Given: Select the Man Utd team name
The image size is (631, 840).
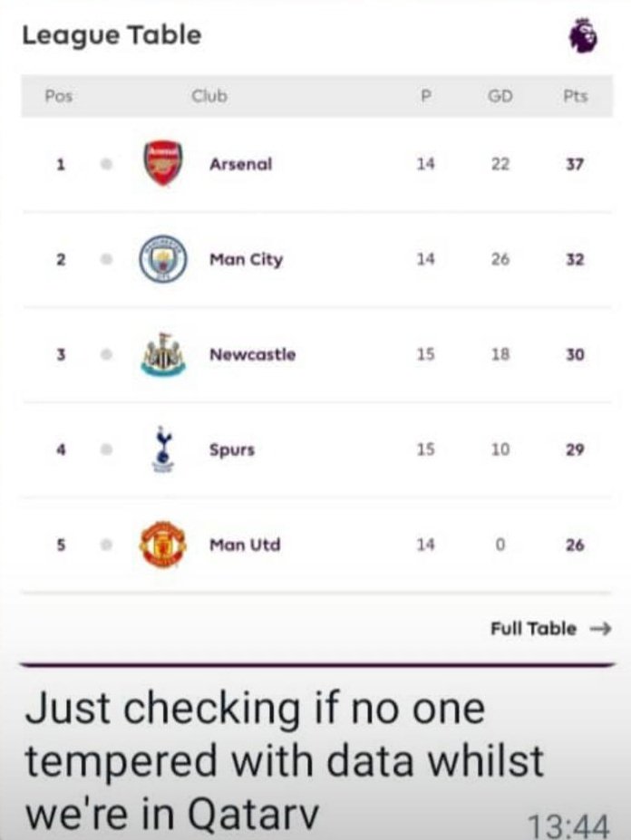Looking at the screenshot, I should tap(245, 545).
